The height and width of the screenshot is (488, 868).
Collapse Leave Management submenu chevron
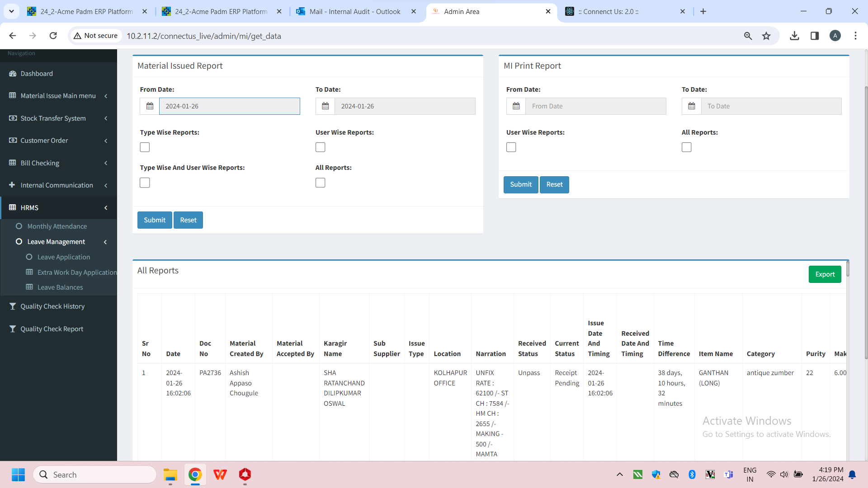point(105,242)
